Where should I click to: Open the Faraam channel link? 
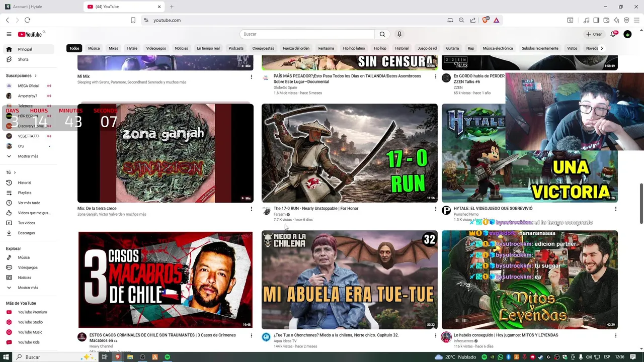(x=279, y=214)
